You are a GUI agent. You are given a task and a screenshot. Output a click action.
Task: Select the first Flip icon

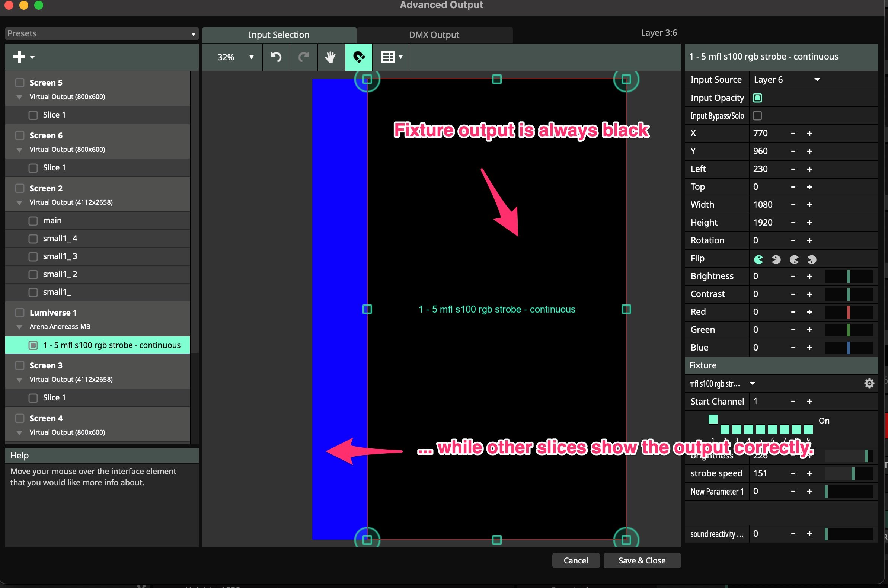pos(758,259)
